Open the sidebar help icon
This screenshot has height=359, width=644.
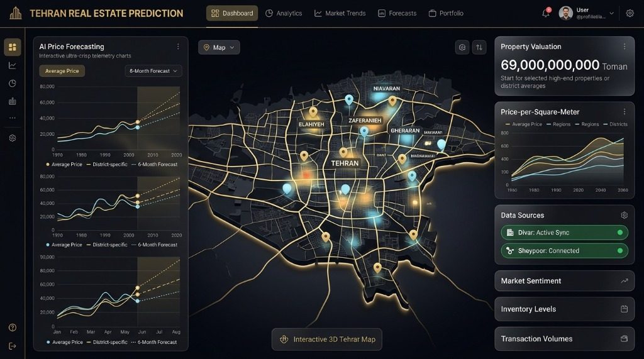pos(13,328)
